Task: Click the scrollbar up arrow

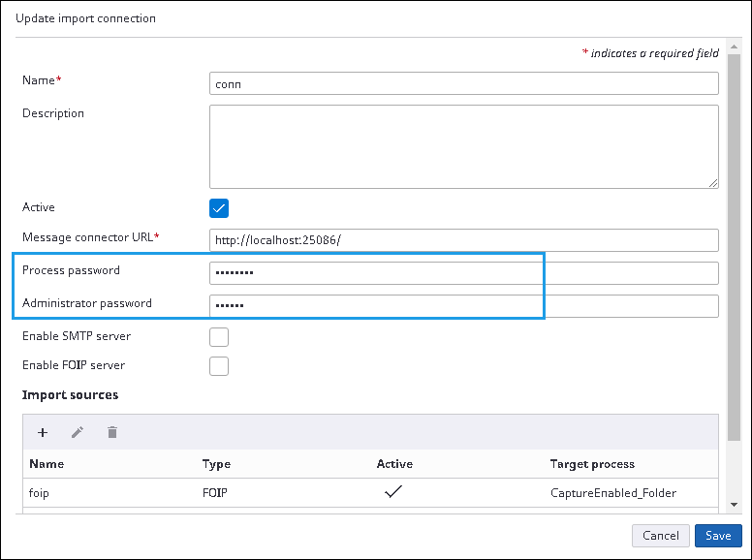Action: click(x=734, y=46)
